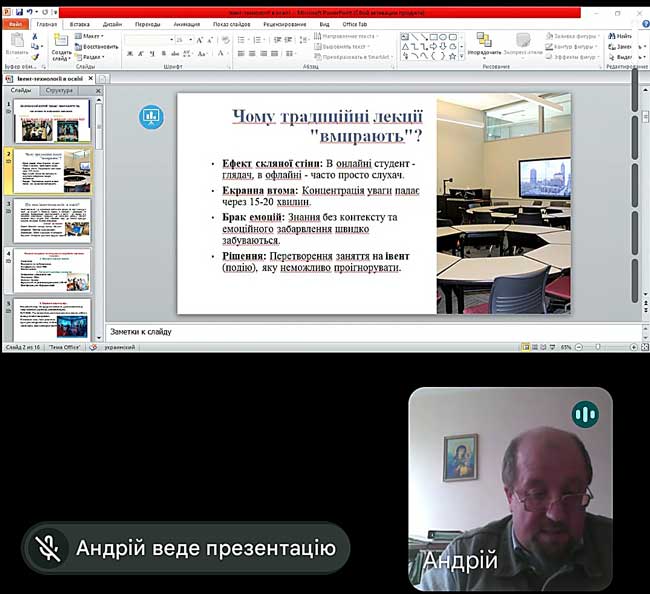Click the audio indicator on Андрій's video
650x594 pixels.
584,414
